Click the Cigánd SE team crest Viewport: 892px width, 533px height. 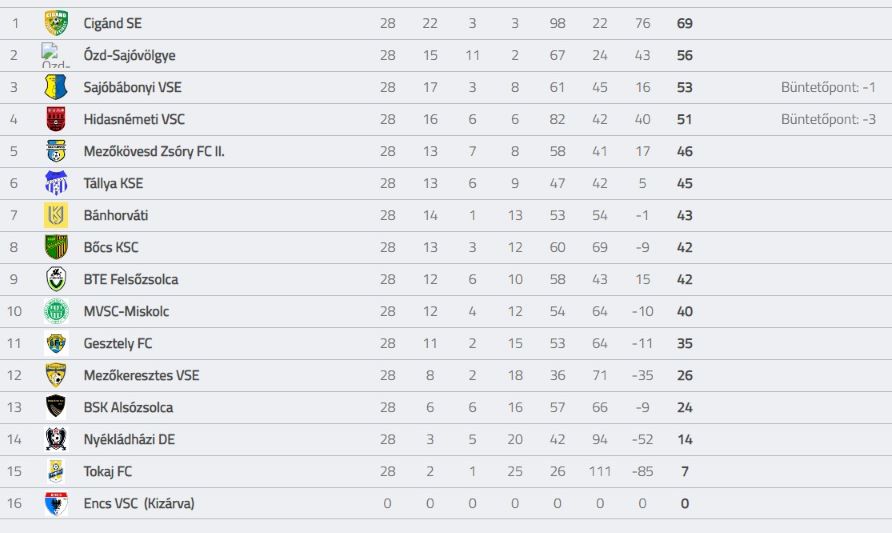[x=56, y=23]
